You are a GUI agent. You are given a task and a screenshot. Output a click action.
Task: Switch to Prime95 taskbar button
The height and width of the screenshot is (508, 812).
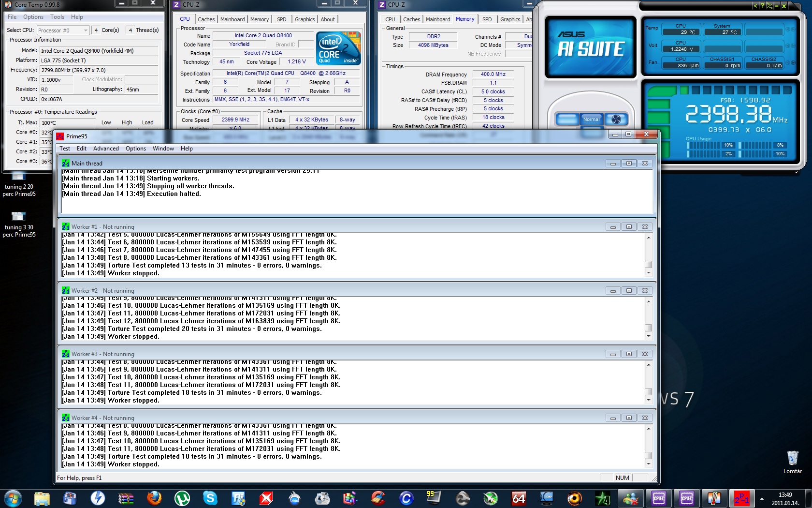coord(742,498)
